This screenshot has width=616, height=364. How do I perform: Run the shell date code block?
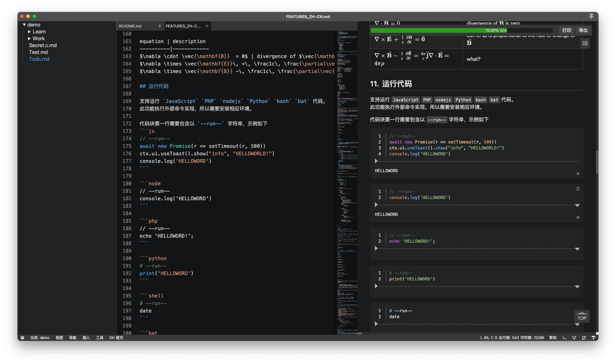tap(376, 324)
